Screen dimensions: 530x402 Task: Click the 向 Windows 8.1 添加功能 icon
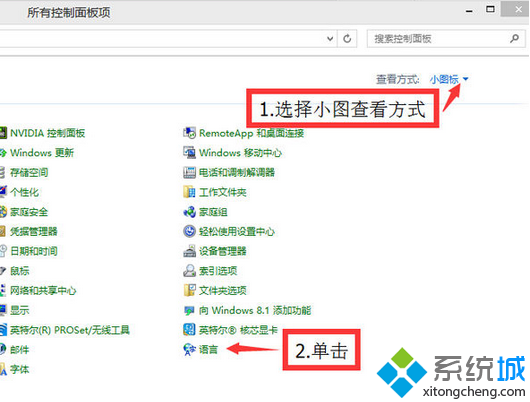click(x=189, y=310)
